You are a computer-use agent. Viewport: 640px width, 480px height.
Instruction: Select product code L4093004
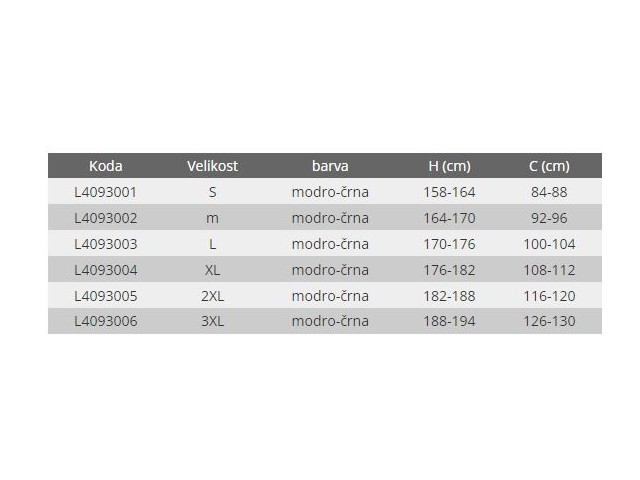pos(105,270)
